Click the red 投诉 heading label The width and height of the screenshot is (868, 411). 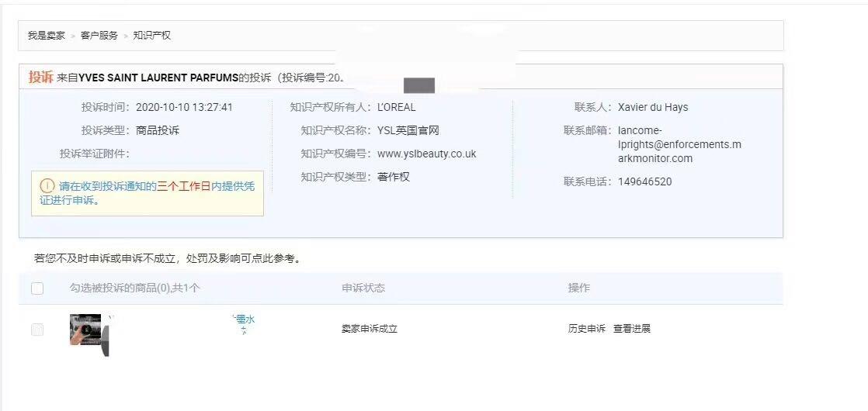(40, 77)
